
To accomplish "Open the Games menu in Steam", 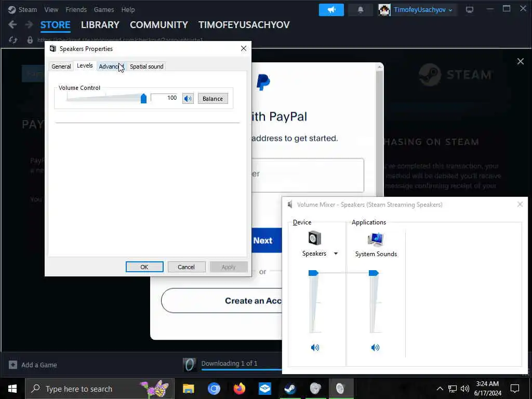I will pyautogui.click(x=104, y=9).
